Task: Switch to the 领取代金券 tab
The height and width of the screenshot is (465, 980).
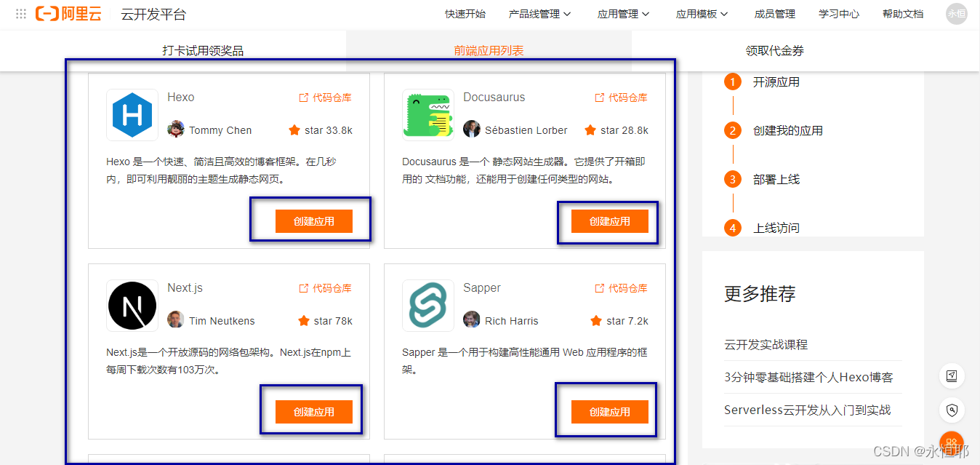Action: 775,51
